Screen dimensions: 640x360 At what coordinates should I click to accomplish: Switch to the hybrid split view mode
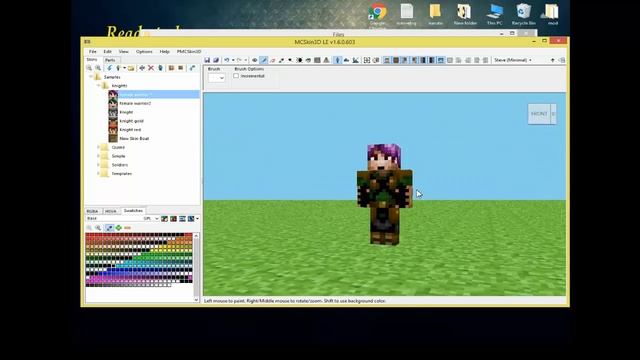coord(356,60)
